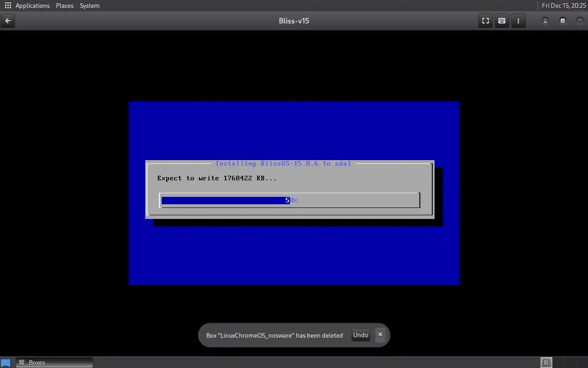Open the keyboard shortcuts button

[x=502, y=21]
